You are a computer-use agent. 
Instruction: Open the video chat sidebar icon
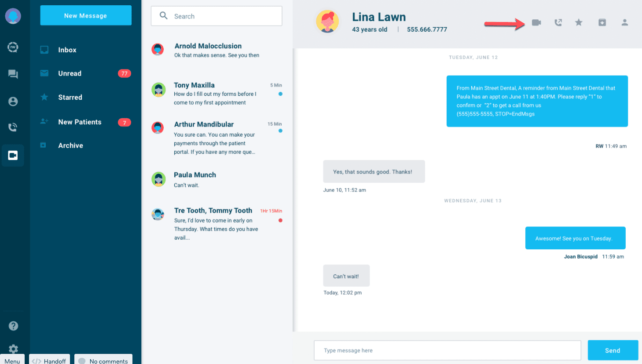click(x=13, y=155)
